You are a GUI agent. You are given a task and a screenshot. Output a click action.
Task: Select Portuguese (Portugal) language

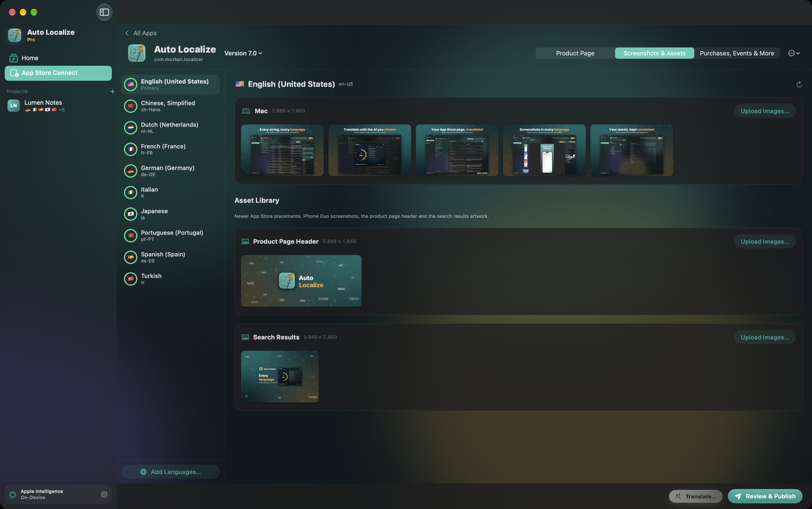tap(171, 236)
